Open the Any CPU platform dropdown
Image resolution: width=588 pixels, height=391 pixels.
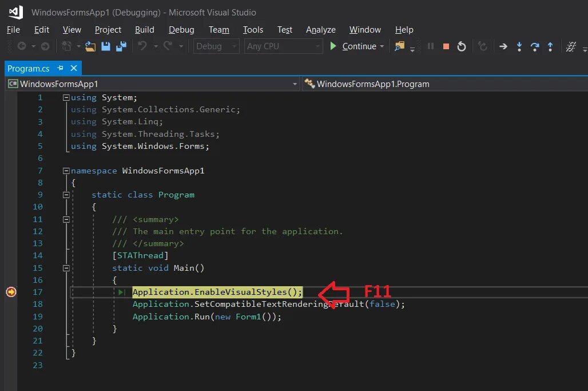point(284,46)
